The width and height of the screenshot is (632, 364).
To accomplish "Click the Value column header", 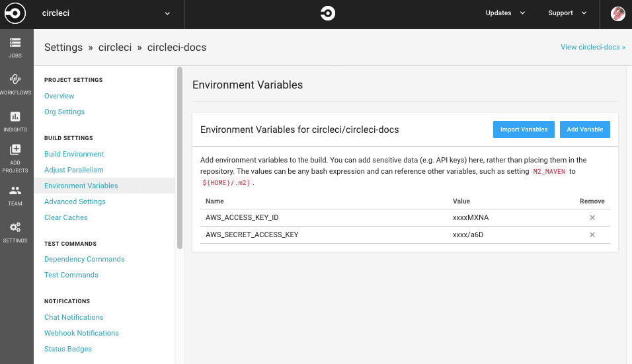I will tap(461, 201).
